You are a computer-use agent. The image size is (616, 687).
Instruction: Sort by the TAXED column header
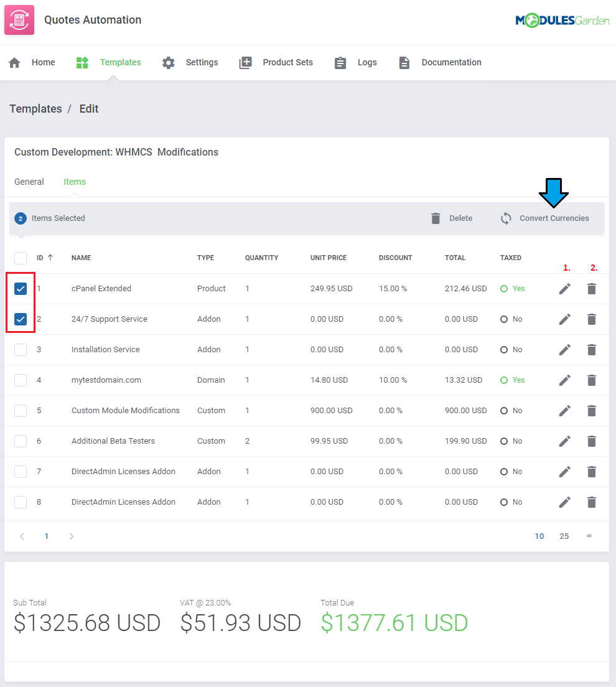510,258
